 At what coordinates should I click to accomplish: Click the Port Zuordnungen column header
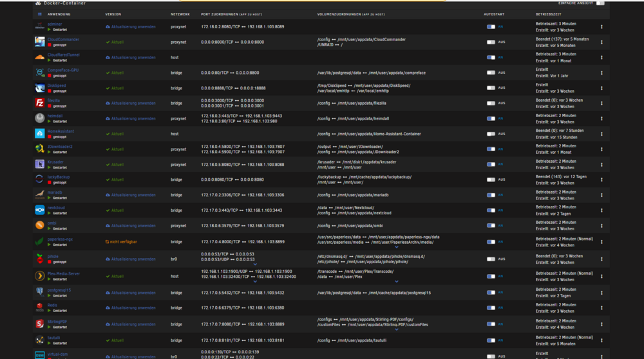click(x=231, y=14)
